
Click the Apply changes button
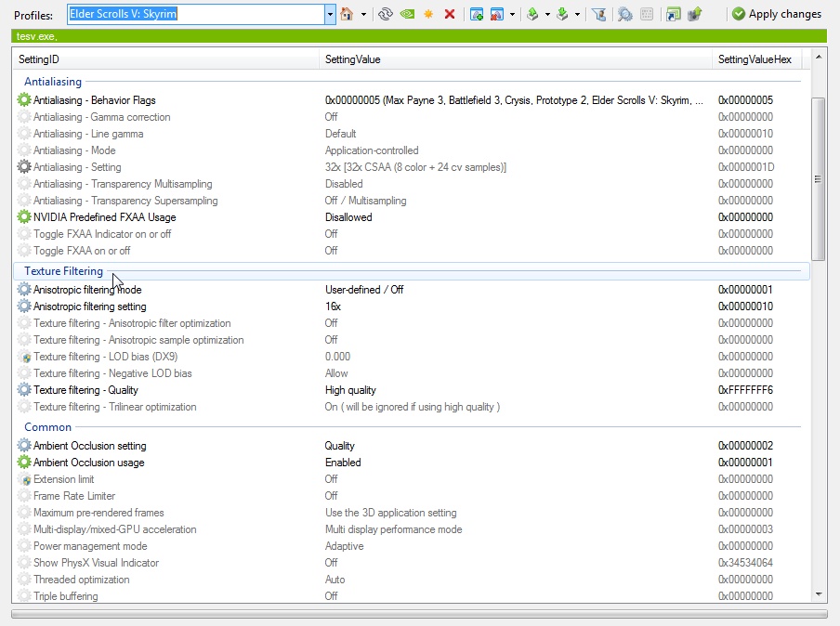click(x=777, y=14)
